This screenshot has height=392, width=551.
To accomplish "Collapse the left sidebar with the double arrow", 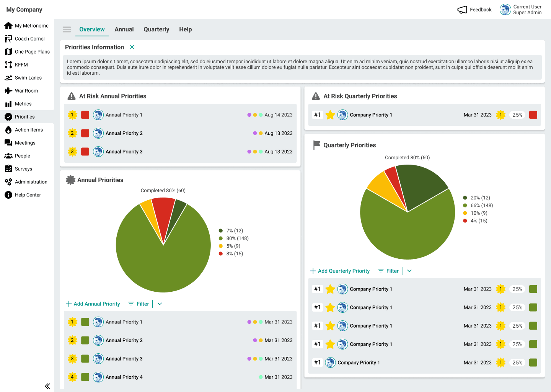I will (x=47, y=386).
